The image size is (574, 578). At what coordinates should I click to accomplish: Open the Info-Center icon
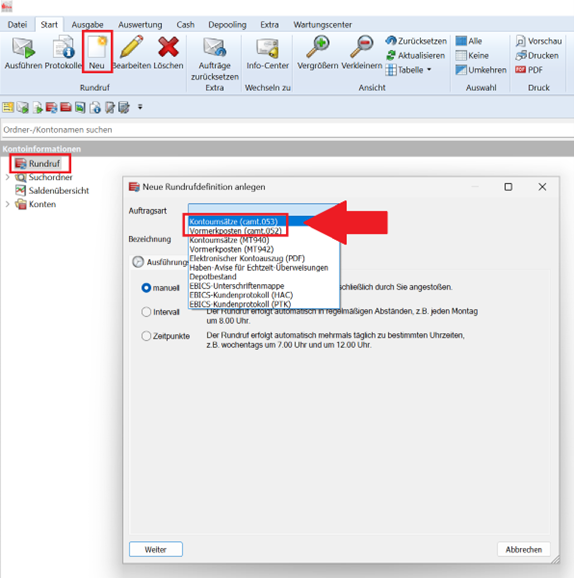click(x=267, y=48)
